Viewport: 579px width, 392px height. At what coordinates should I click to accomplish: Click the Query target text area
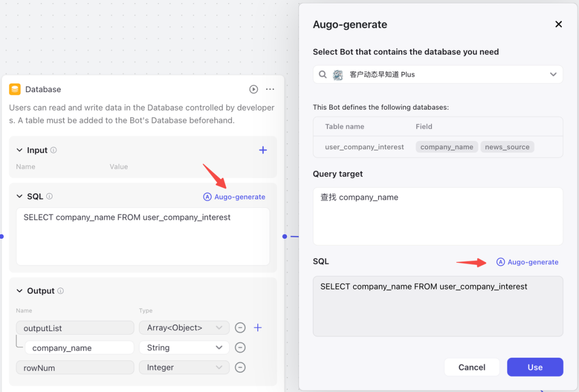click(x=437, y=216)
